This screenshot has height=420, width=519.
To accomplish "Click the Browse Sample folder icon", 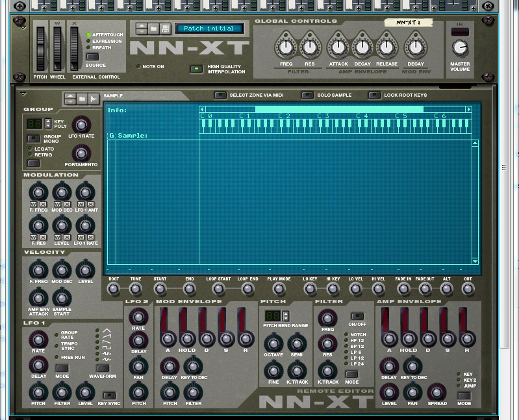I will [x=82, y=99].
